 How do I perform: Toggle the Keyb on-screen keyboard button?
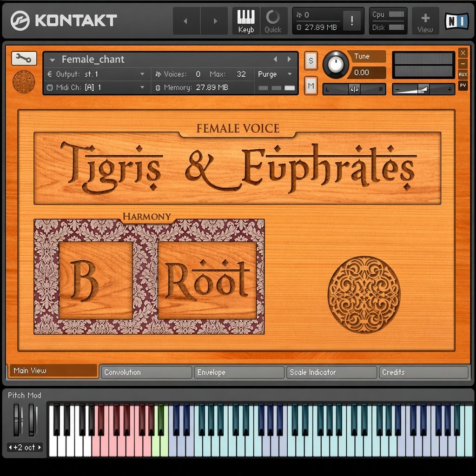[x=246, y=21]
